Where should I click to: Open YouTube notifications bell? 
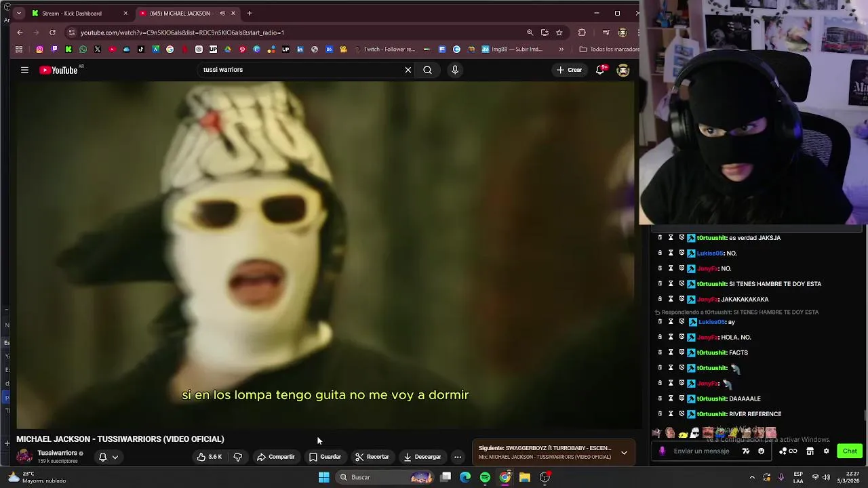(600, 70)
